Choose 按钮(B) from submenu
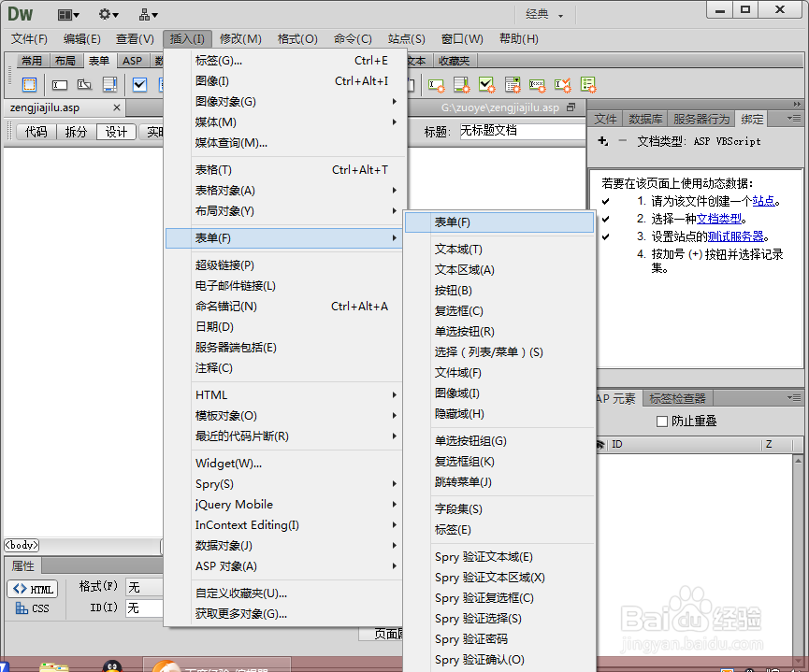809x672 pixels. click(499, 291)
